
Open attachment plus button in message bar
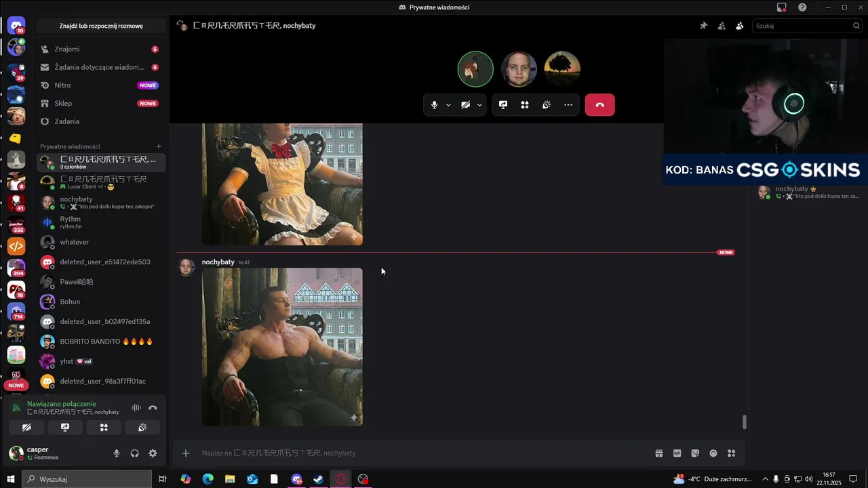(186, 453)
